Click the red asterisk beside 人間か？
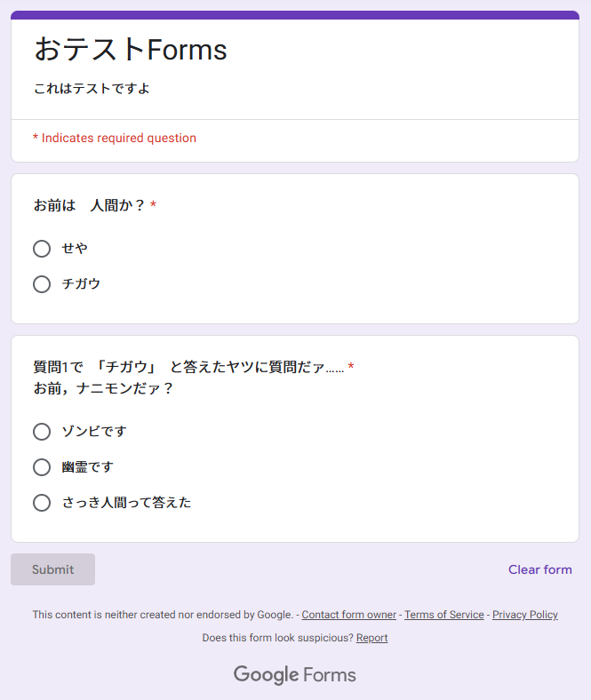Image resolution: width=591 pixels, height=700 pixels. click(x=154, y=206)
